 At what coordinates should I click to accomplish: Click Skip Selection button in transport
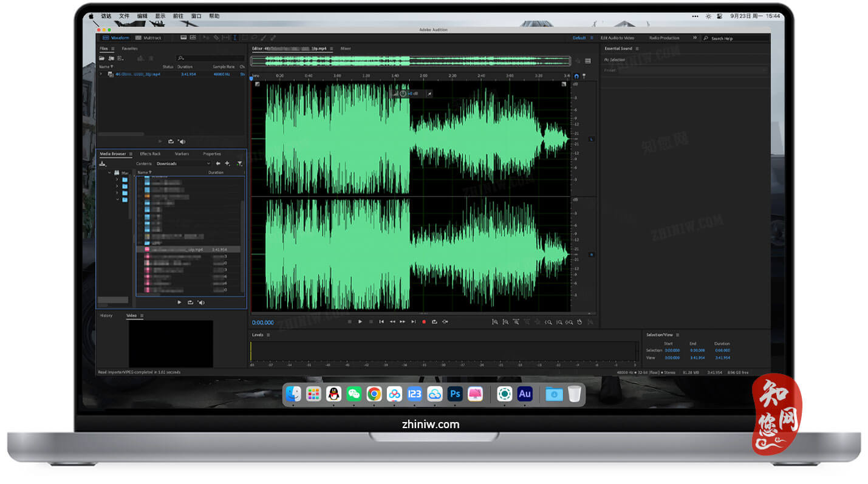(445, 321)
